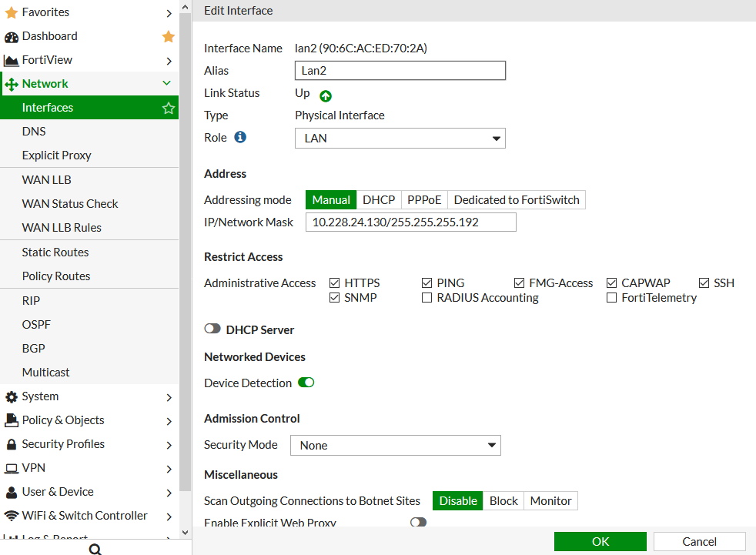Set botnet scan to Block
The width and height of the screenshot is (756, 555).
(503, 501)
